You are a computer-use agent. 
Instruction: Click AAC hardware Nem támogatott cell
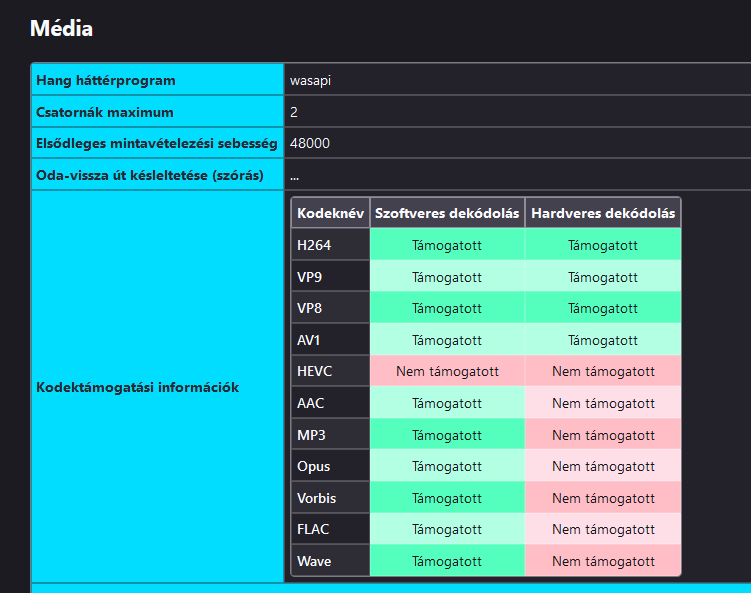603,403
